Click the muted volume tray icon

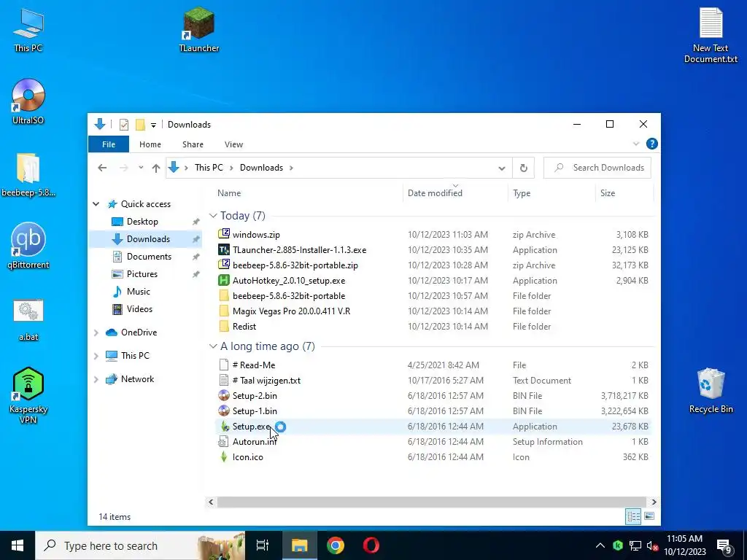tap(652, 545)
